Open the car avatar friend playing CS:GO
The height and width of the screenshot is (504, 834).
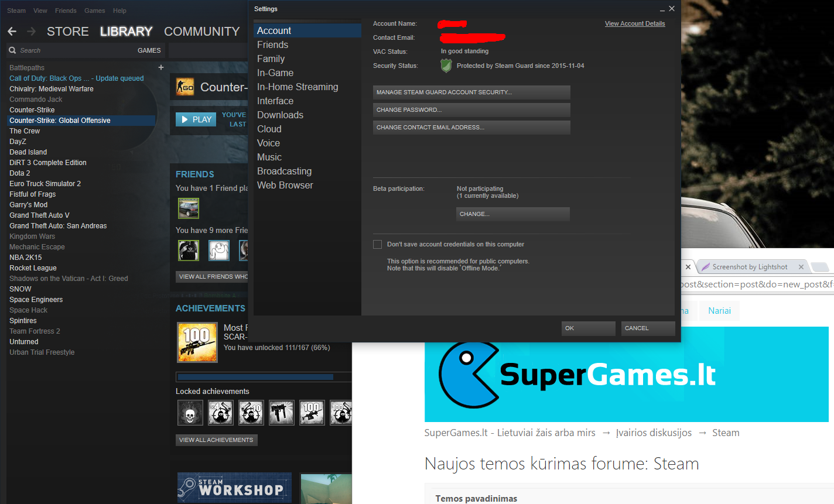click(189, 208)
